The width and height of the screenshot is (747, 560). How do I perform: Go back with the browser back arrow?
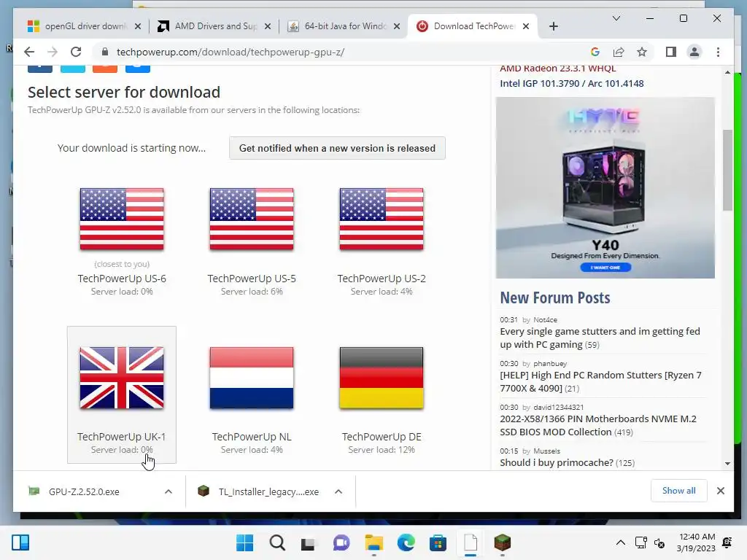[29, 52]
